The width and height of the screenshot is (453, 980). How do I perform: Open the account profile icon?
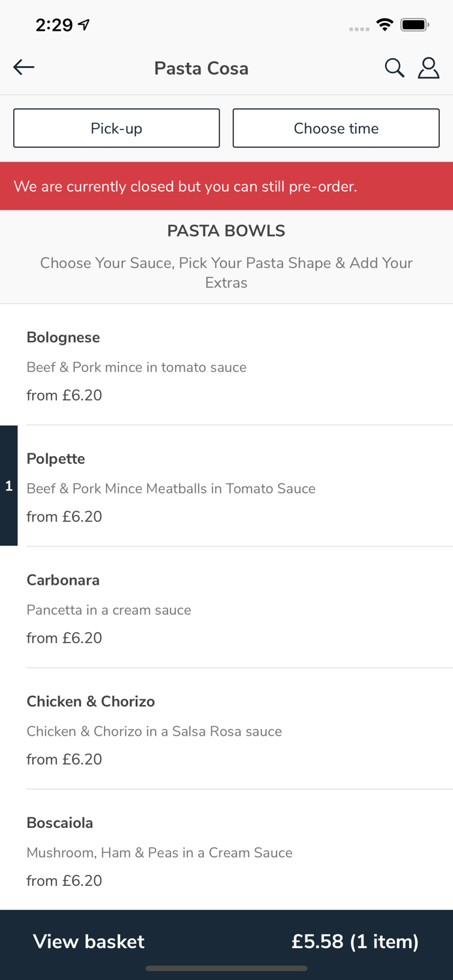click(x=429, y=67)
